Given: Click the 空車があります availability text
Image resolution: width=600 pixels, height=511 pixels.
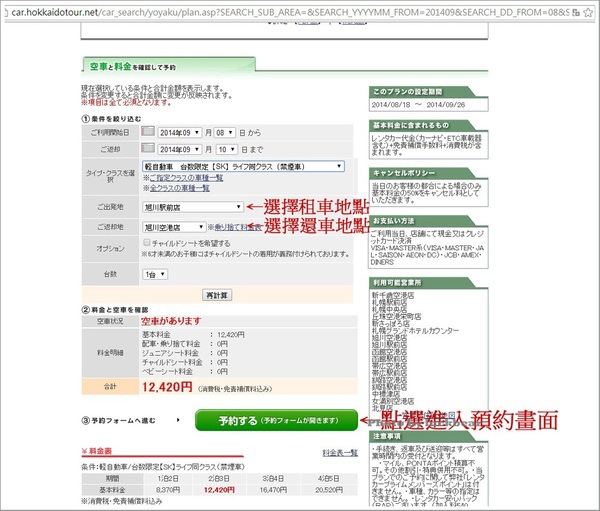Looking at the screenshot, I should (x=171, y=321).
